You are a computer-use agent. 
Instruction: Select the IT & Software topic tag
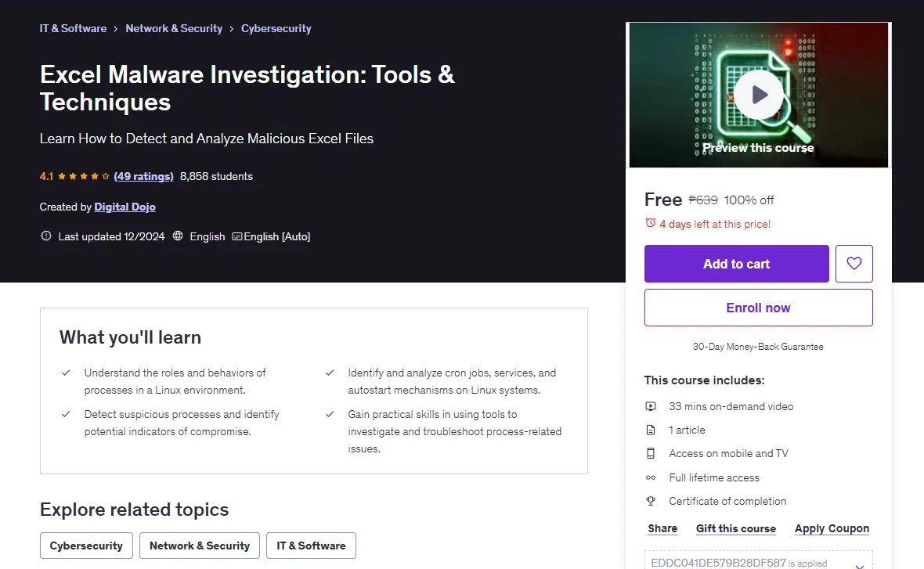(311, 546)
